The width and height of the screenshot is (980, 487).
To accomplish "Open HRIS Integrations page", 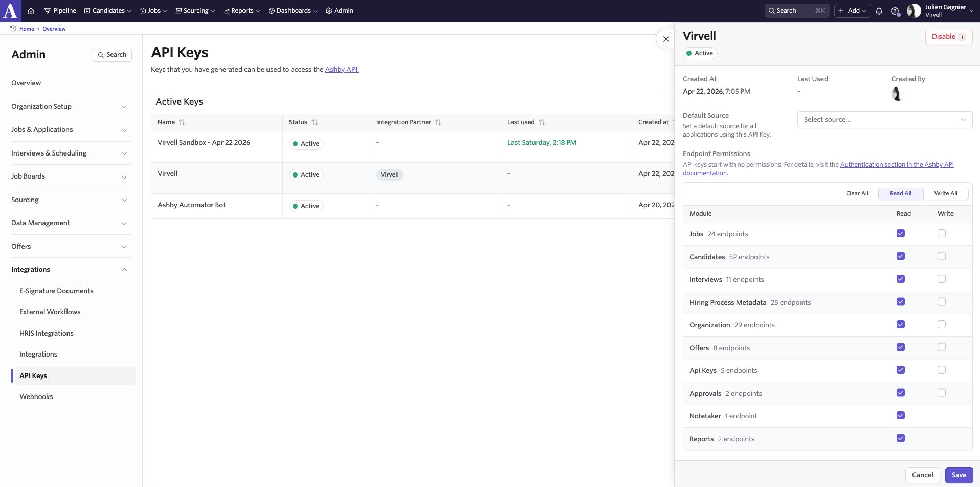I will point(47,333).
